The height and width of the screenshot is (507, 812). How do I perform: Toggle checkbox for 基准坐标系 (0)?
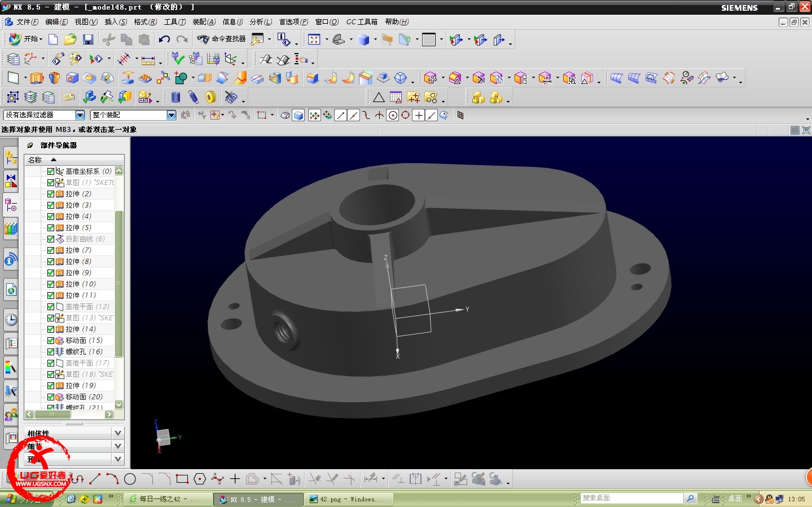click(x=51, y=171)
